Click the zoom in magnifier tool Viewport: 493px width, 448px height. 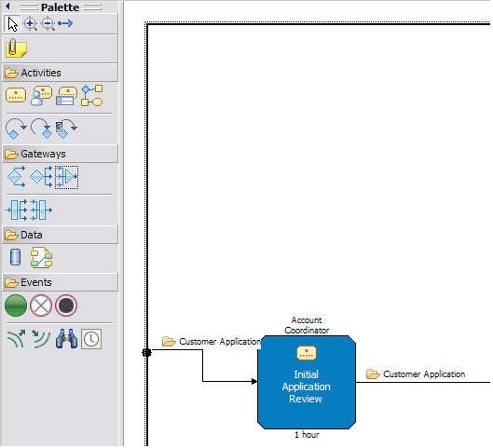pos(31,24)
